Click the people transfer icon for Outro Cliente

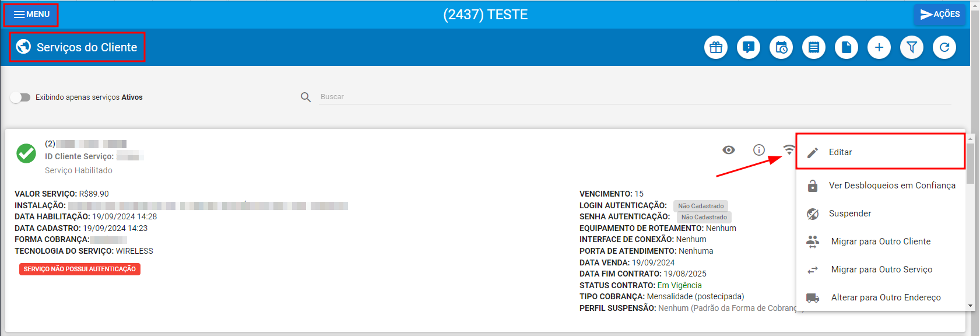[813, 242]
